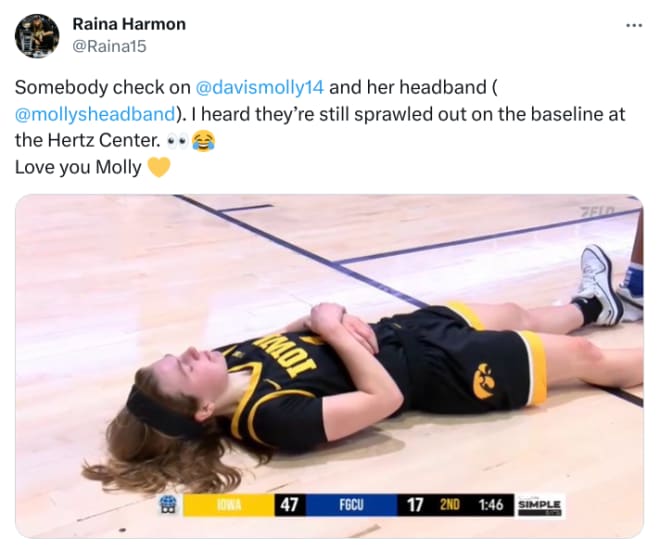
Task: Open the @mollysheadband mention
Action: (95, 114)
